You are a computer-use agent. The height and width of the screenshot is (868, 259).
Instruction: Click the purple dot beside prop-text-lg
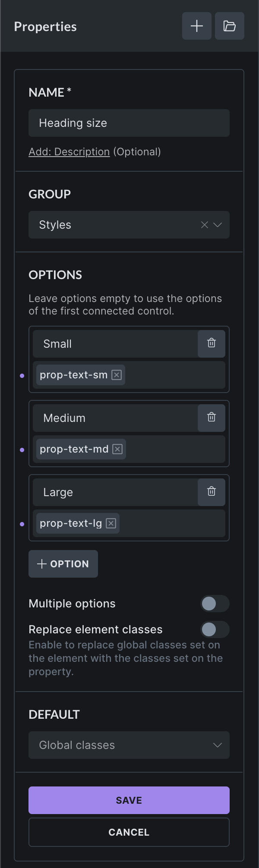pos(22,524)
